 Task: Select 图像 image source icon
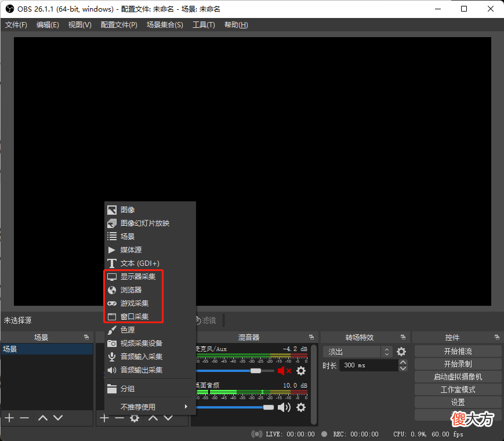point(111,210)
